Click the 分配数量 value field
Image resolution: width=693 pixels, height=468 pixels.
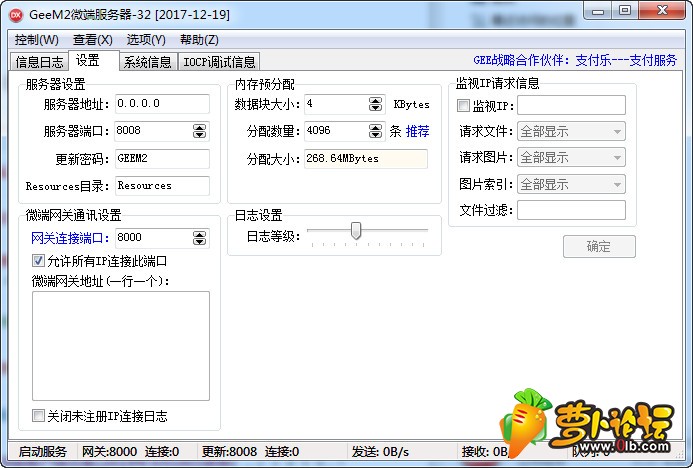337,131
